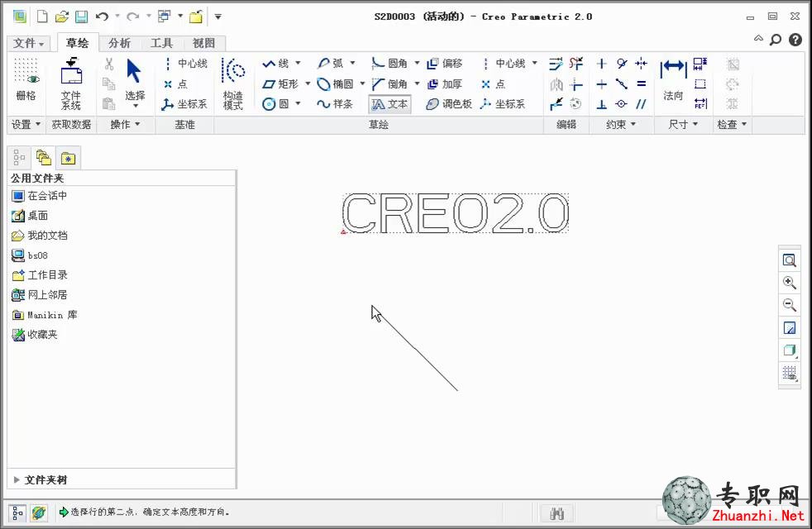Select the 椭圆 (ellipse) tool
Screen dimensions: 812x529
click(335, 83)
